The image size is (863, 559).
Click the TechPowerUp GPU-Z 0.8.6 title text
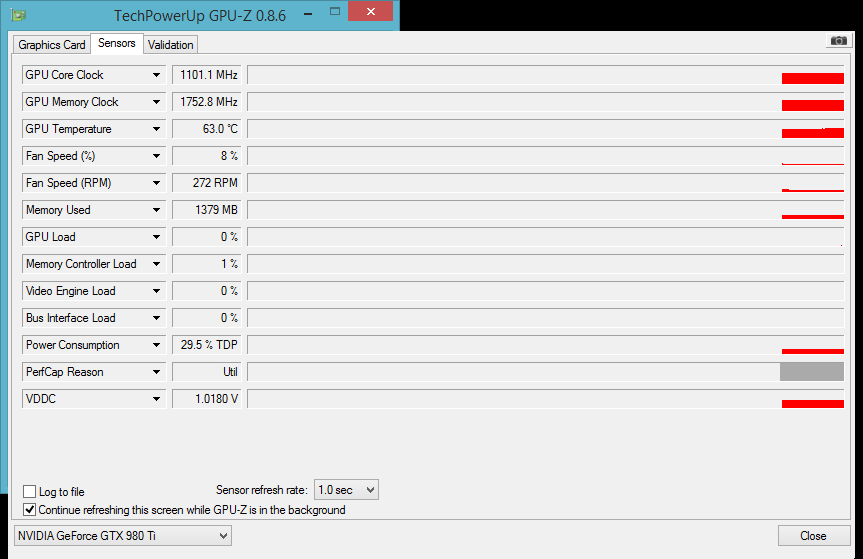[x=200, y=15]
